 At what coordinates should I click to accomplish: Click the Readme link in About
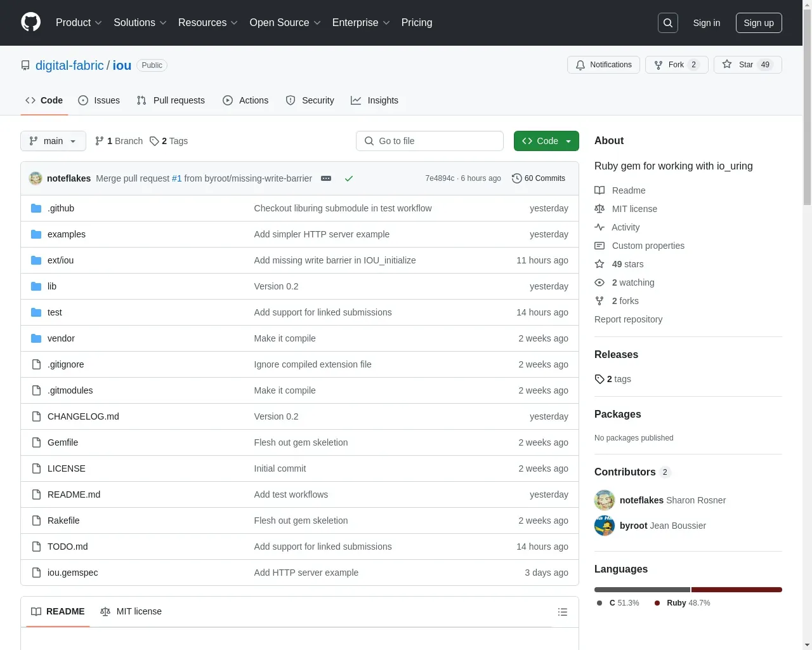click(x=620, y=190)
